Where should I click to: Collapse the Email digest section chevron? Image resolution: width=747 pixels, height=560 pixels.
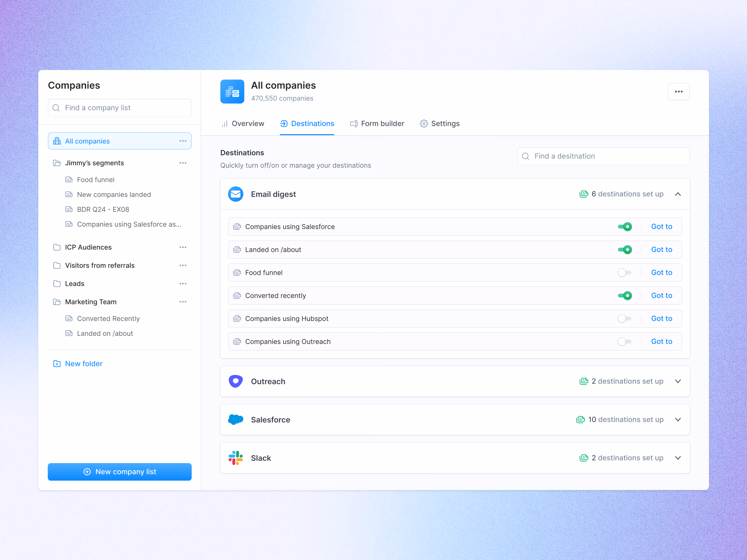[678, 194]
